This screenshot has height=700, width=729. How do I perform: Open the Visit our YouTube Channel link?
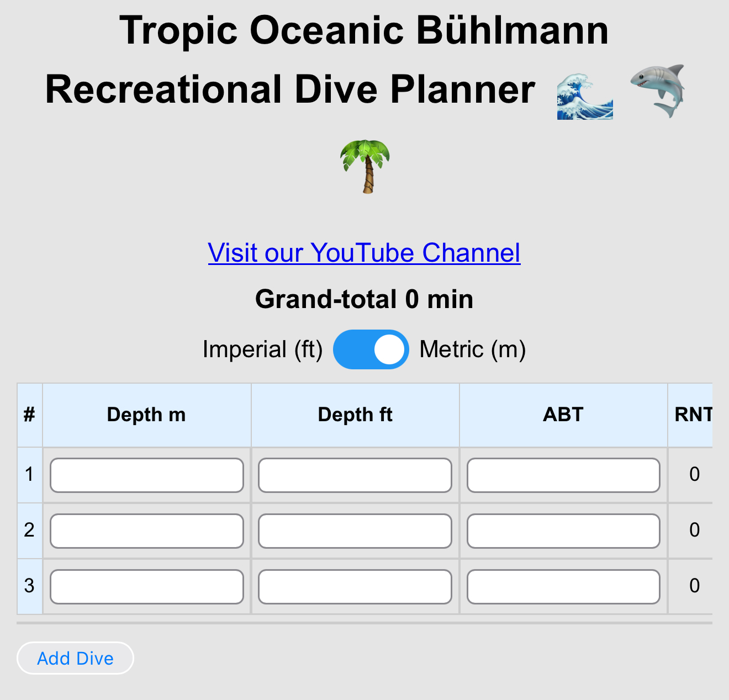coord(364,253)
